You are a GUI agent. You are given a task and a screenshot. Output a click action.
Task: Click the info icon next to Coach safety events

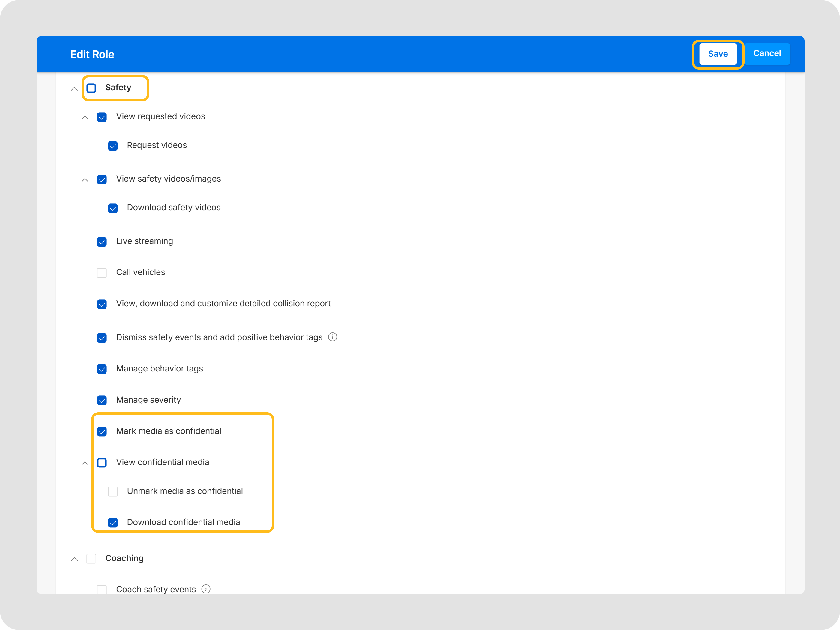tap(206, 589)
